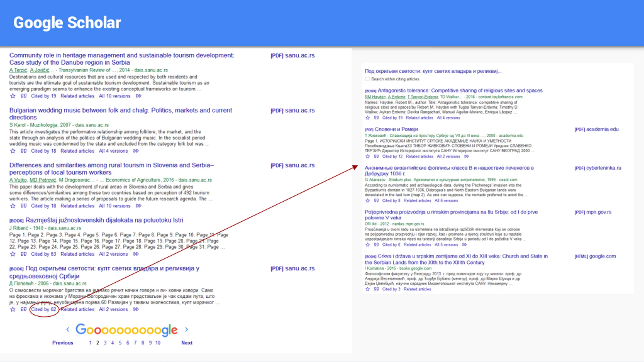This screenshot has width=644, height=362.
Task: Open the cyberleninka.ru PDF link
Action: pyautogui.click(x=598, y=168)
